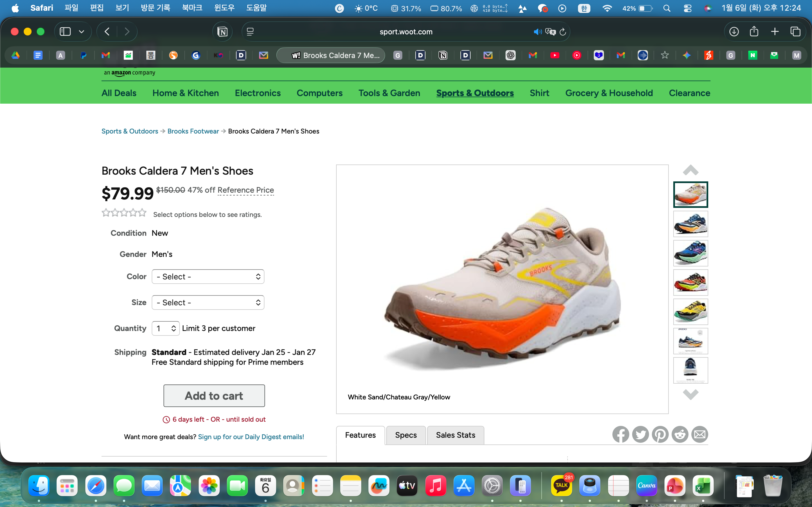Open the Clearance category menu
Image resolution: width=812 pixels, height=507 pixels.
point(689,93)
